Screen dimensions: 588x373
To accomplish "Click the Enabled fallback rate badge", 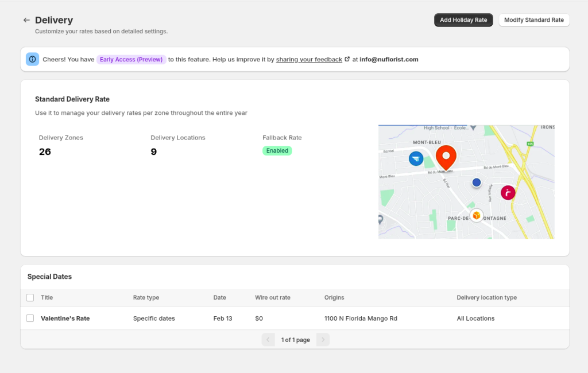I will pyautogui.click(x=277, y=150).
